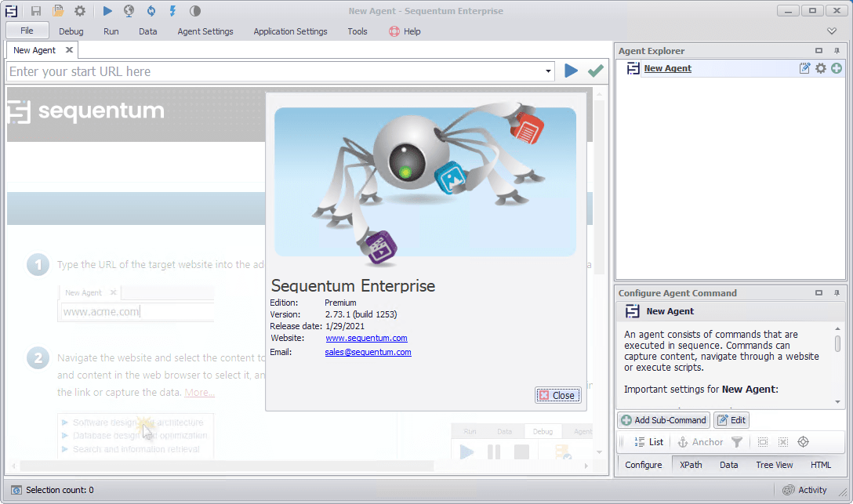The image size is (853, 504).
Task: Toggle the half-circle contrast toolbar icon
Action: 194,11
